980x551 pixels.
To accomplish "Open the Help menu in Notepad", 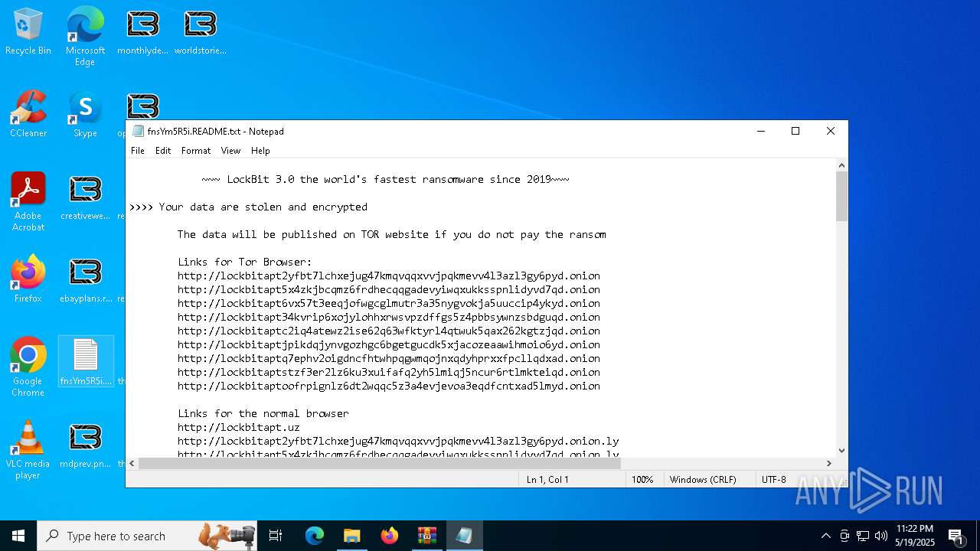I will 260,151.
